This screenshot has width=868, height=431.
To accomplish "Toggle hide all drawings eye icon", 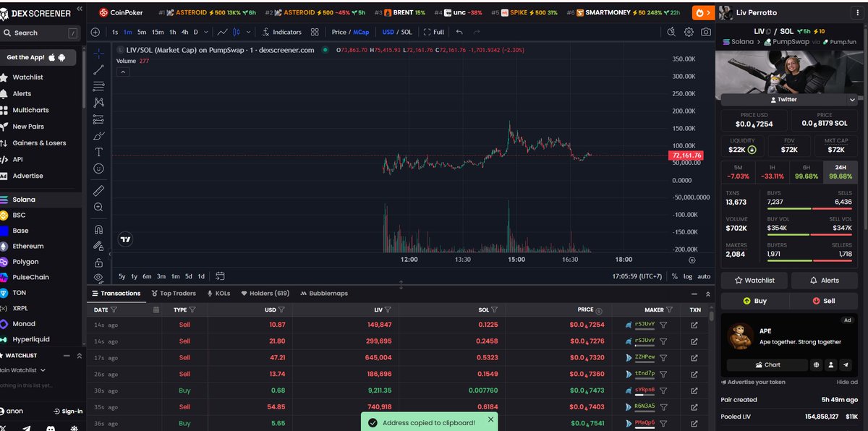I will pos(98,277).
